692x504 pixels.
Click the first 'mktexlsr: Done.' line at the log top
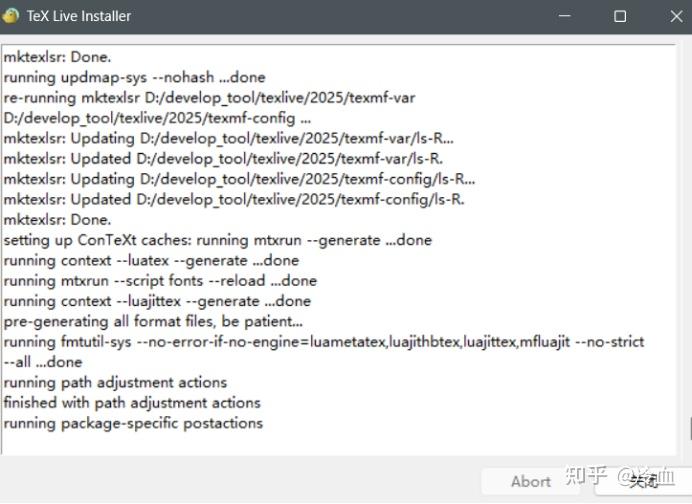[57, 57]
